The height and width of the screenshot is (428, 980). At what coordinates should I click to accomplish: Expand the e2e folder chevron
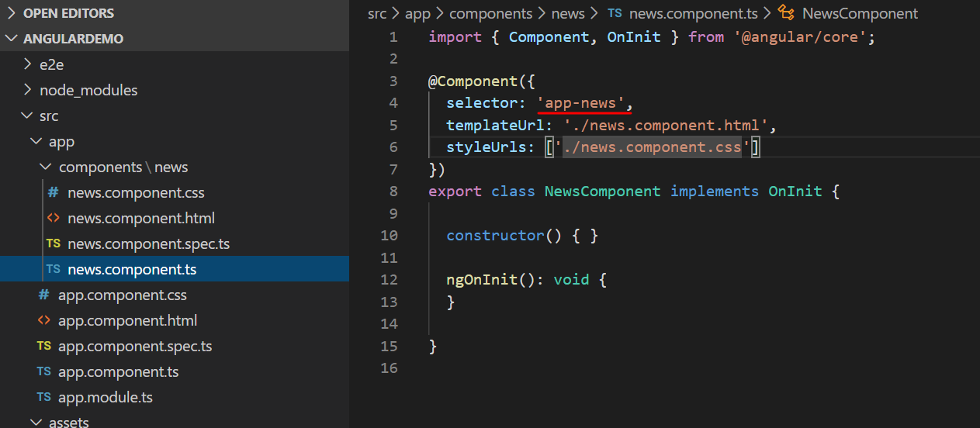[x=27, y=64]
